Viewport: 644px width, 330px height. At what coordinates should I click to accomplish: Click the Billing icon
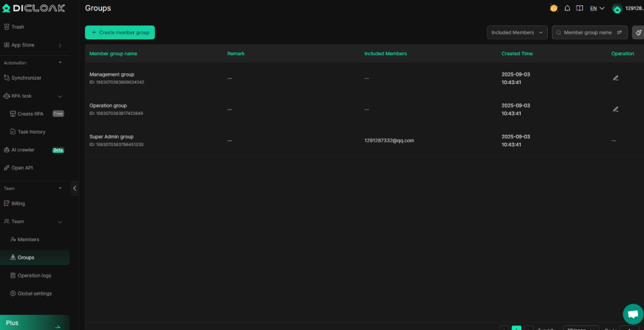click(7, 203)
